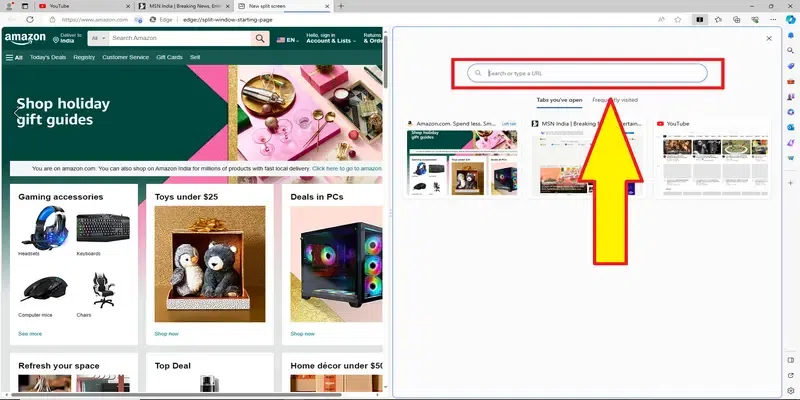Click the Sell menu link
This screenshot has width=800, height=400.
click(x=195, y=58)
